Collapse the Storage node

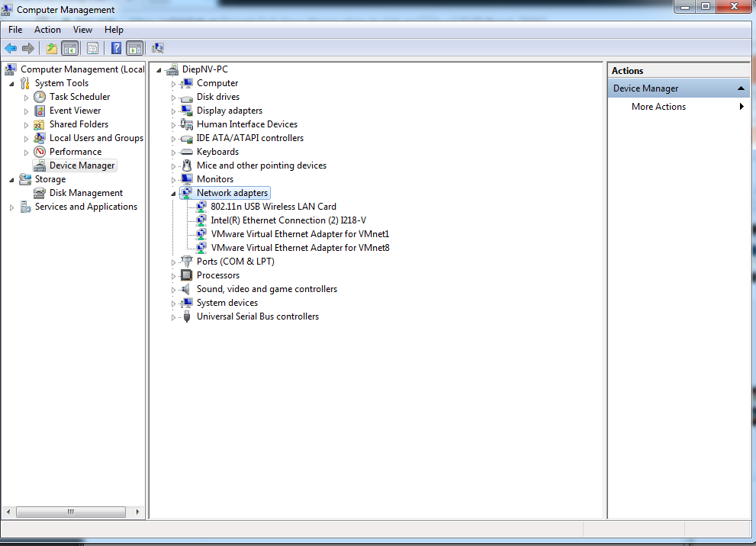tap(12, 180)
